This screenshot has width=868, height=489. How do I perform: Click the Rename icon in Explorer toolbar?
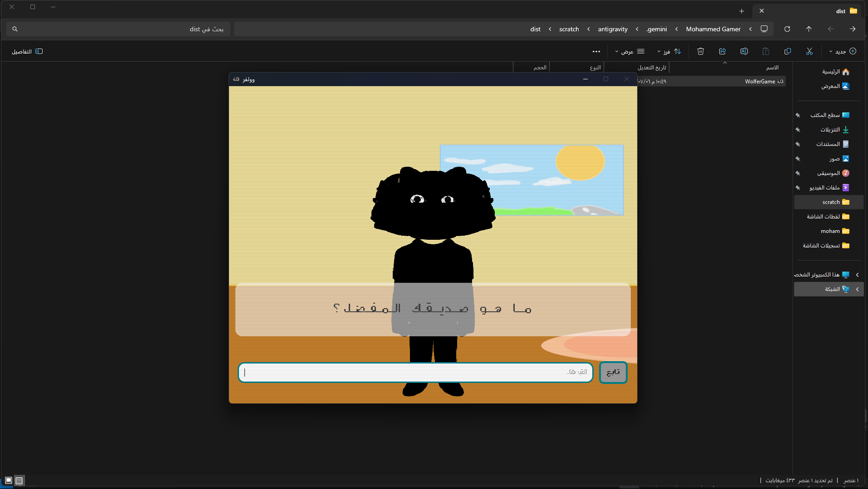(744, 52)
